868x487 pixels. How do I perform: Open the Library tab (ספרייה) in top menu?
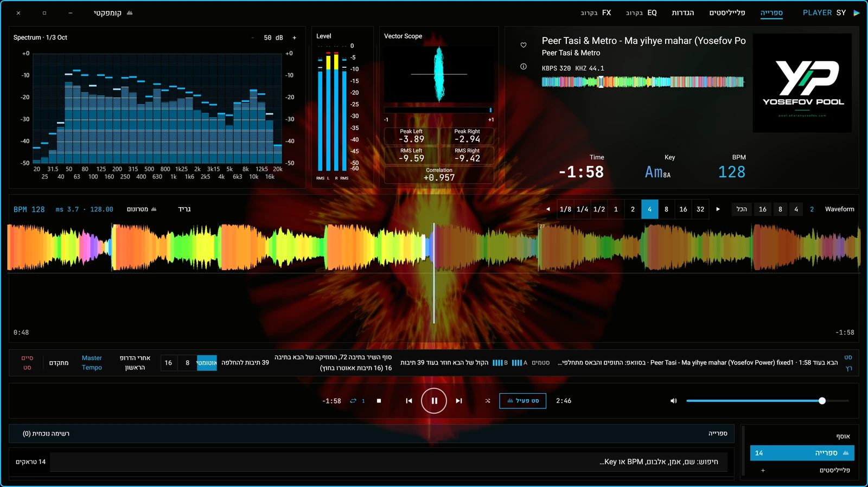tap(771, 13)
